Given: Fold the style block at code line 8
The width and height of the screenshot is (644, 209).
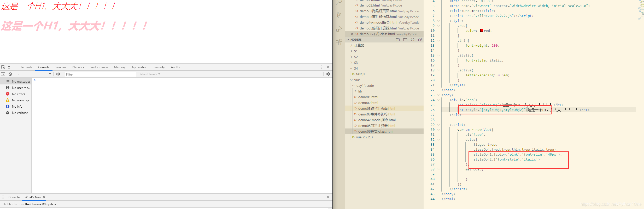Looking at the screenshot, I should point(438,21).
